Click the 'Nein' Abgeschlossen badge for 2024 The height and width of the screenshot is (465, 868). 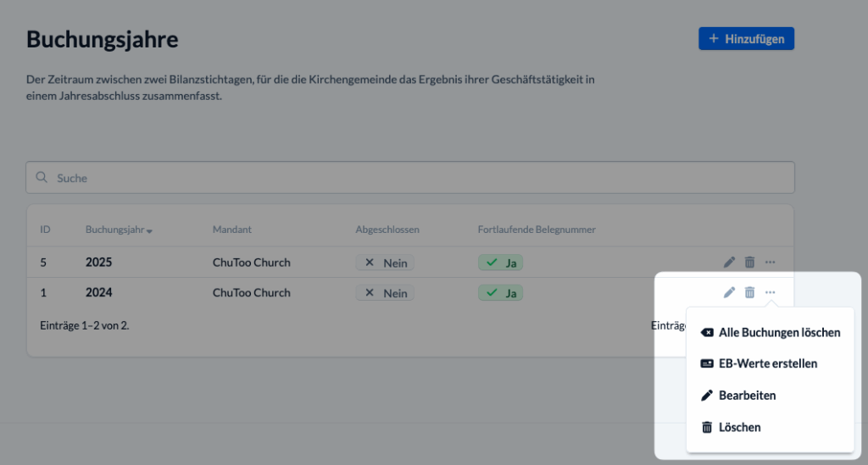coord(385,293)
